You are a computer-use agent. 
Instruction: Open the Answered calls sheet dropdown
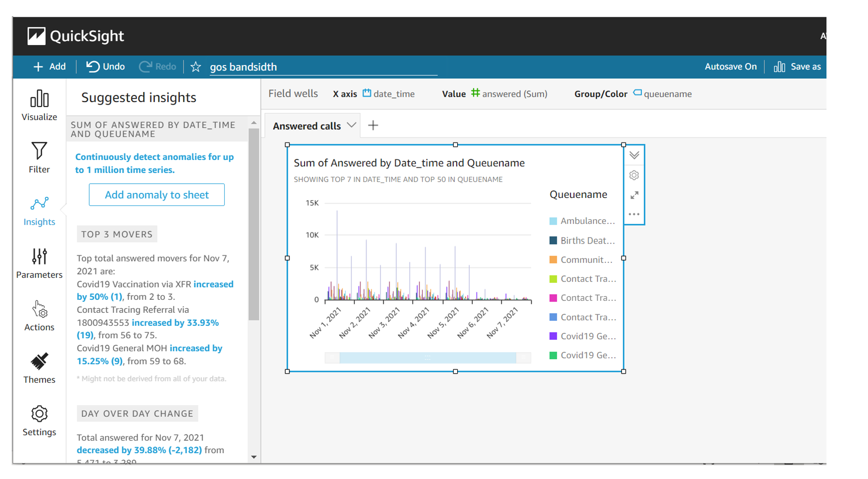(x=351, y=126)
